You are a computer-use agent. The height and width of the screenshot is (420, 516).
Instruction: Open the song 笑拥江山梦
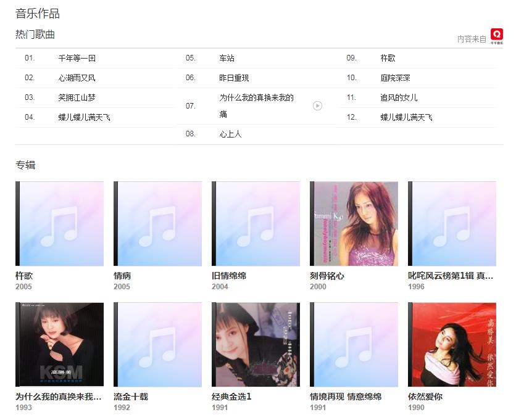[77, 98]
